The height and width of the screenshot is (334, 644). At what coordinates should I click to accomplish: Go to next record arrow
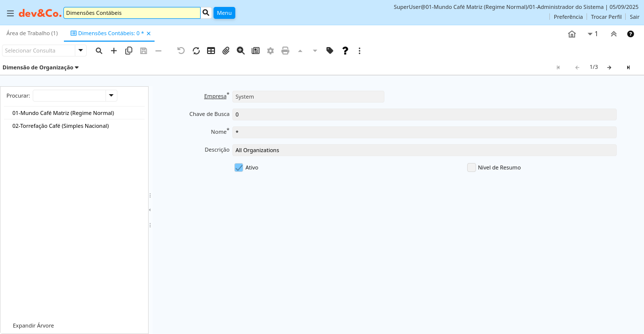coord(609,67)
